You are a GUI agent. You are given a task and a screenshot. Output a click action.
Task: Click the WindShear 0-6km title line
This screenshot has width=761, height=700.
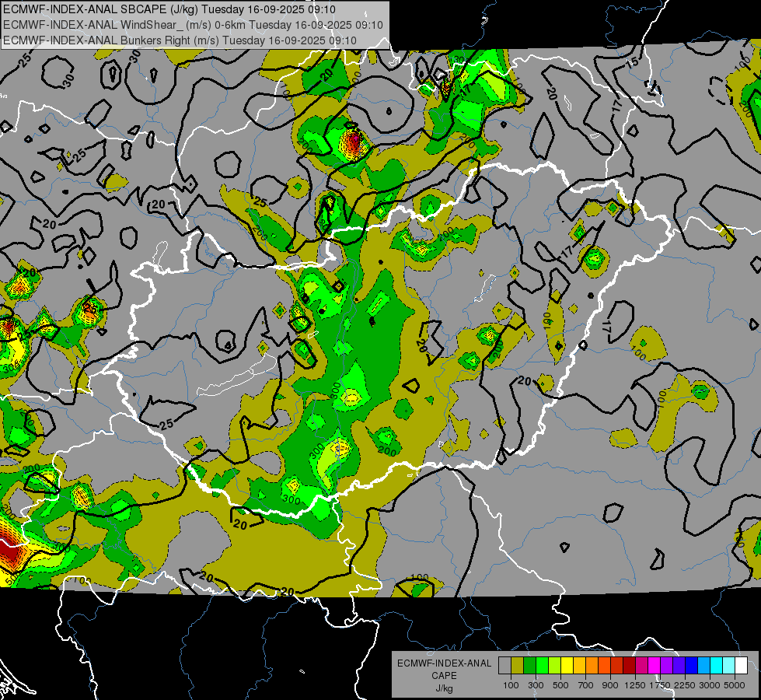click(193, 25)
